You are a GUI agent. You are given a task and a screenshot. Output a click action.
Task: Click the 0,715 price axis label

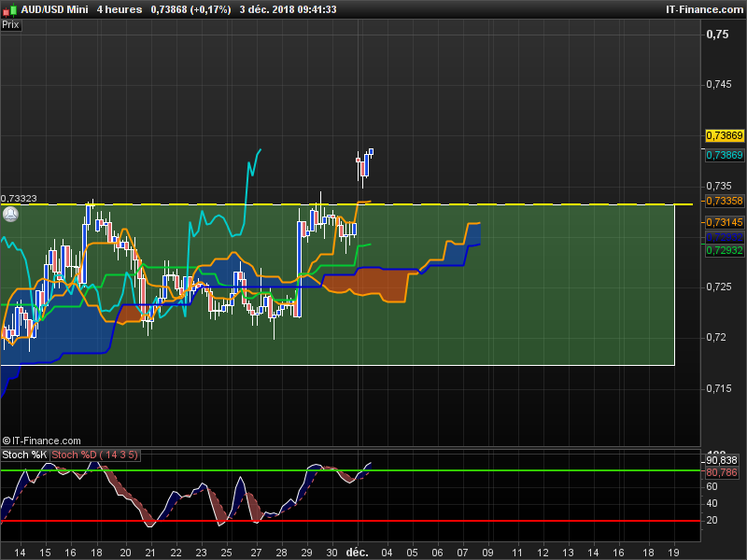(718, 388)
